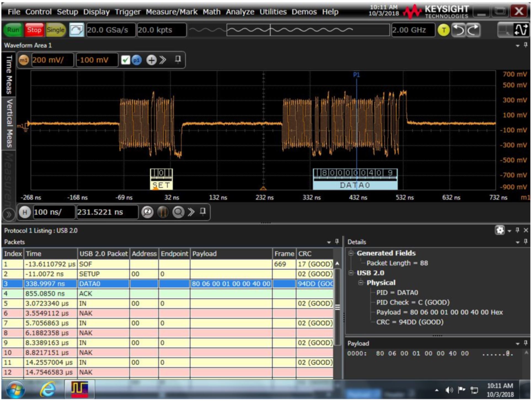This screenshot has width=532, height=401.
Task: Open the horizontal zoom tool in timebase controls
Action: point(148,213)
